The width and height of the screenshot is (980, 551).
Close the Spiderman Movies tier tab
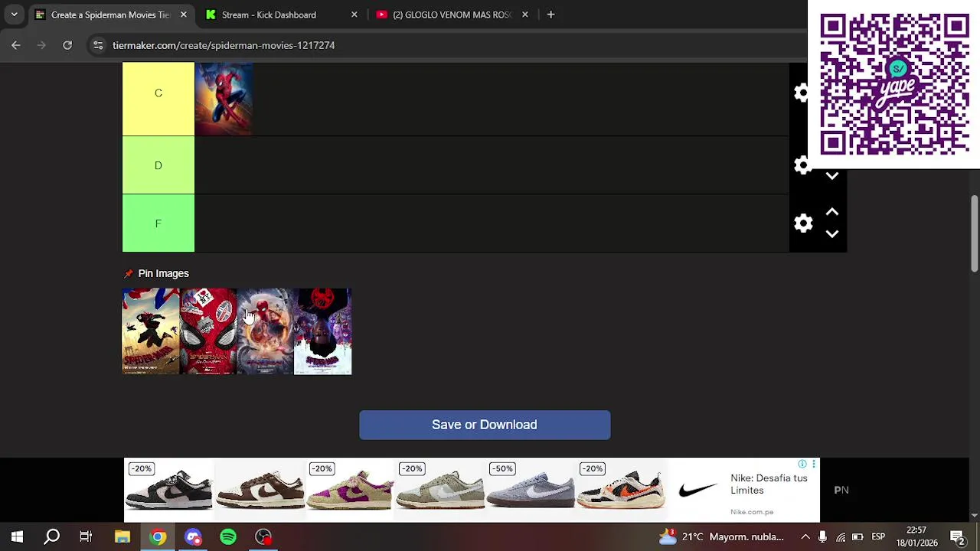click(x=183, y=15)
